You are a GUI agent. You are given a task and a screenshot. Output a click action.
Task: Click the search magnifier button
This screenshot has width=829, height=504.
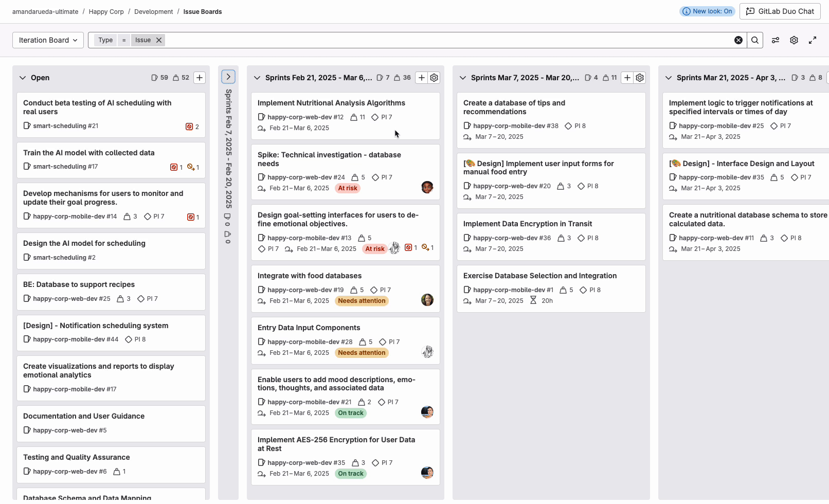point(755,40)
